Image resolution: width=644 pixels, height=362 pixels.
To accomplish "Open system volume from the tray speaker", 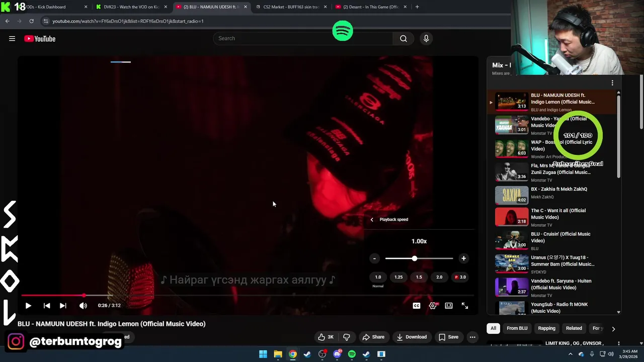I will click(x=610, y=354).
